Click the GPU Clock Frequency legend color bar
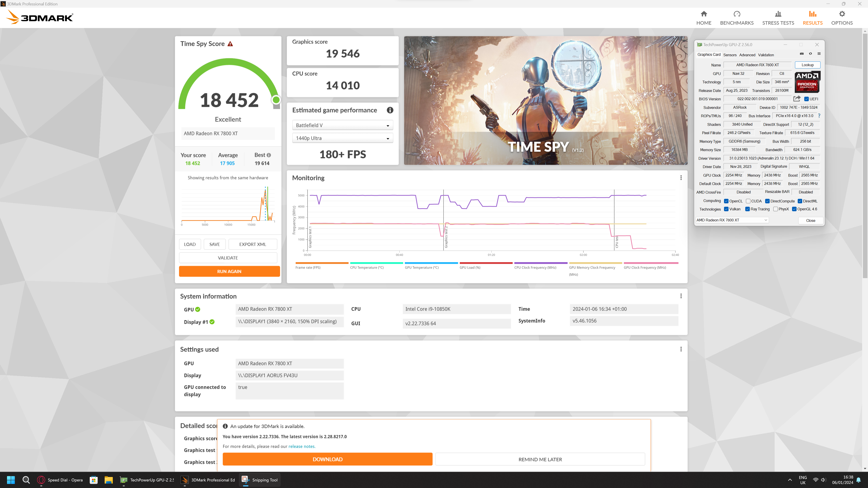This screenshot has width=868, height=488. [651, 263]
